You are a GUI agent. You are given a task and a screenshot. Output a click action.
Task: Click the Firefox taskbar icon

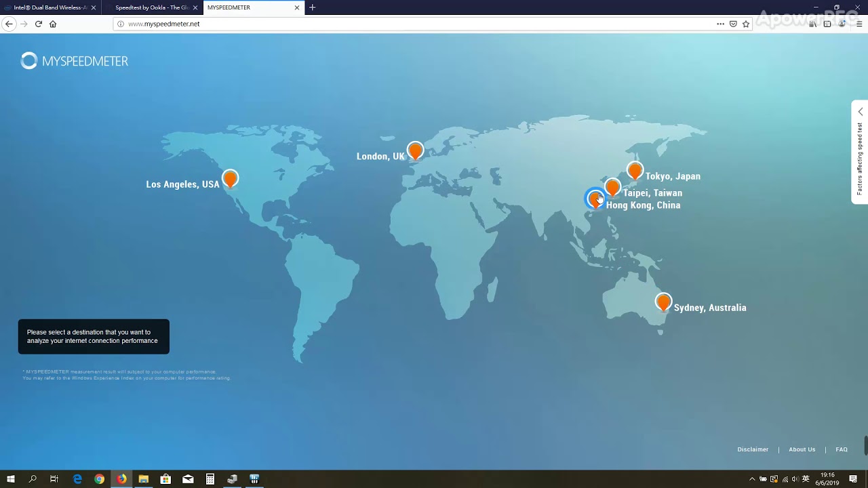tap(121, 479)
